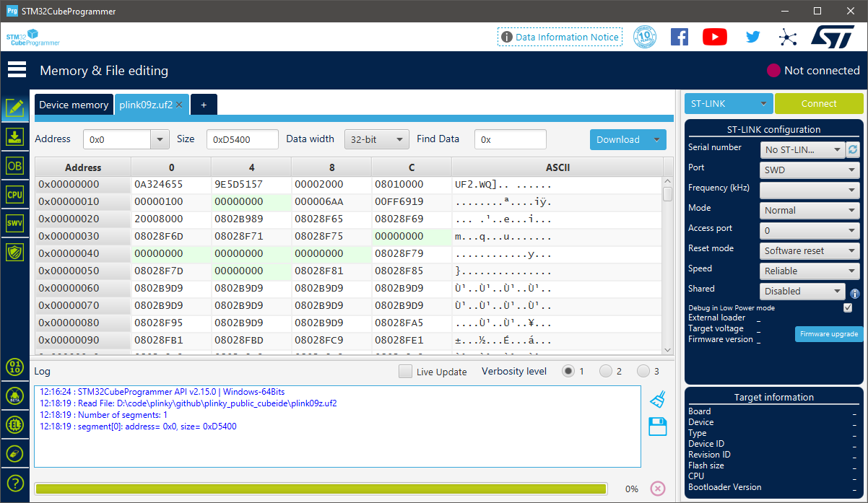This screenshot has height=503, width=868.
Task: Expand the Data width 32-bit dropdown
Action: 376,139
